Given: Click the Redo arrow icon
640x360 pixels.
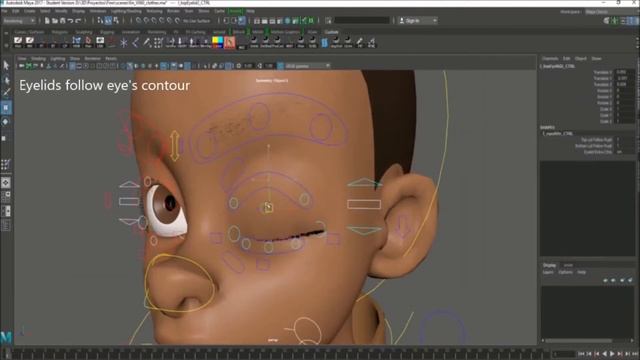Looking at the screenshot, I should 78,20.
